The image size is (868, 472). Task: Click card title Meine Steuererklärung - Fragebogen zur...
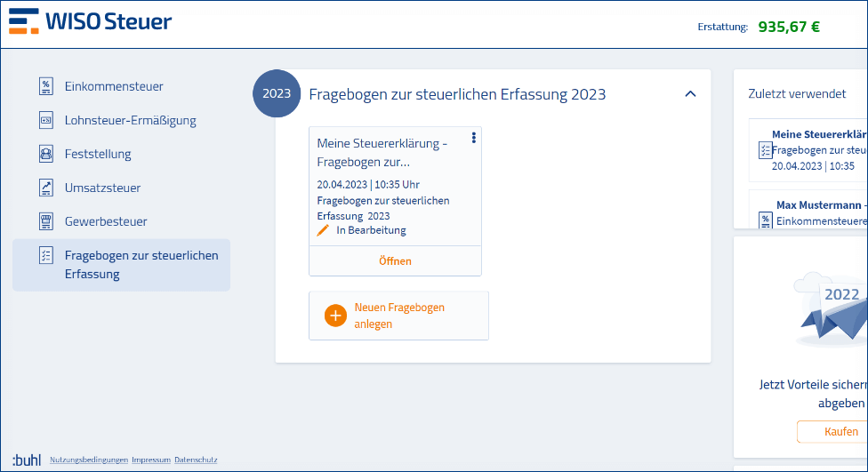pyautogui.click(x=382, y=153)
